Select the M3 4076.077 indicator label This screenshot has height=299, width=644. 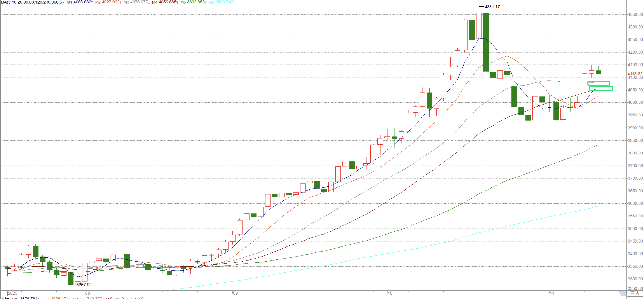click(x=136, y=2)
